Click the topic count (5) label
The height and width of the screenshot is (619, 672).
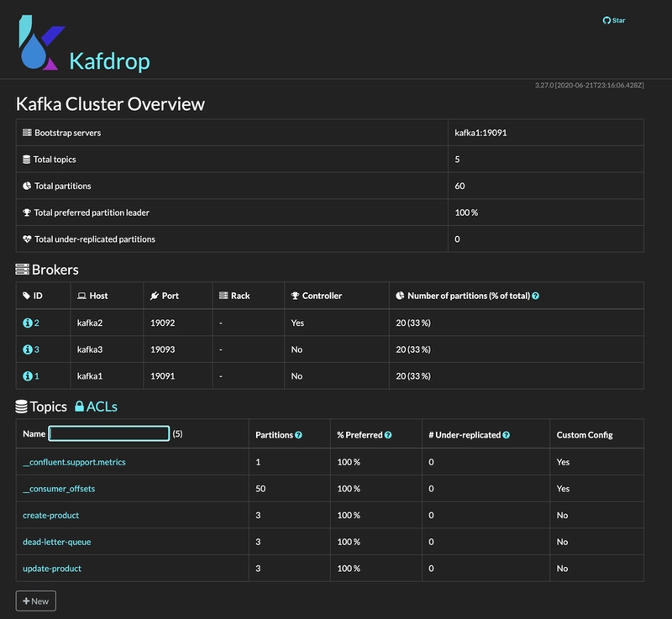(177, 433)
